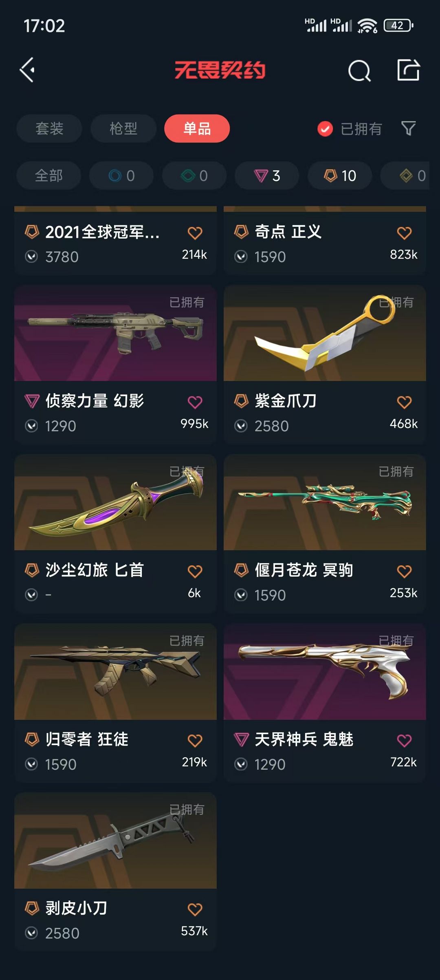This screenshot has width=440, height=980.
Task: Tap the share icon at top right
Action: [408, 70]
